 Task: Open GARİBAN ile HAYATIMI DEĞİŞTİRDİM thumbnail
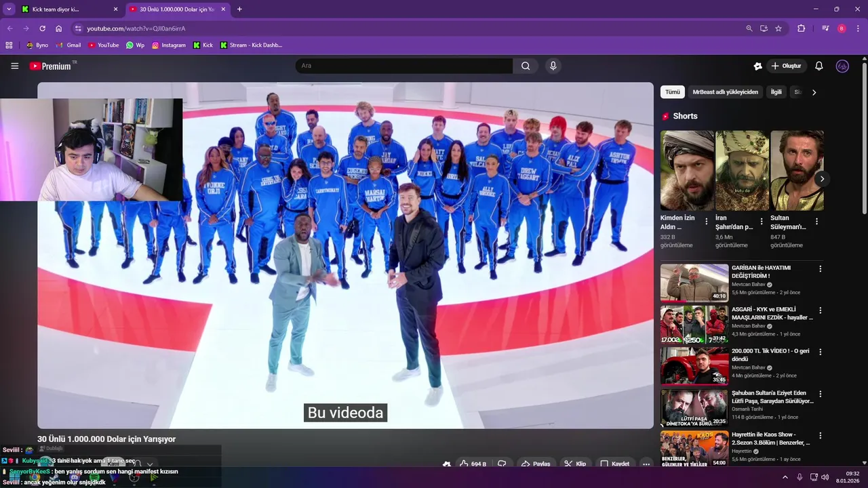pos(694,283)
